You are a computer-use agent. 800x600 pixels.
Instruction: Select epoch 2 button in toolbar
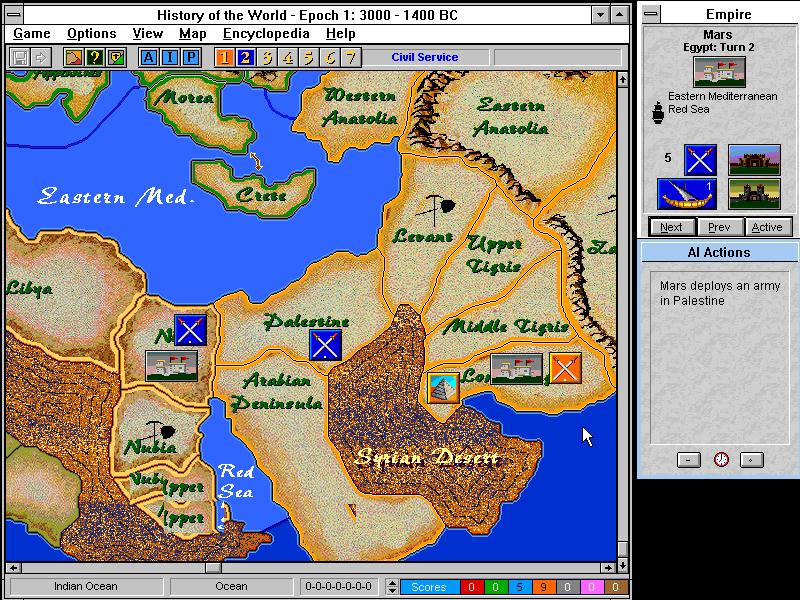pos(245,57)
